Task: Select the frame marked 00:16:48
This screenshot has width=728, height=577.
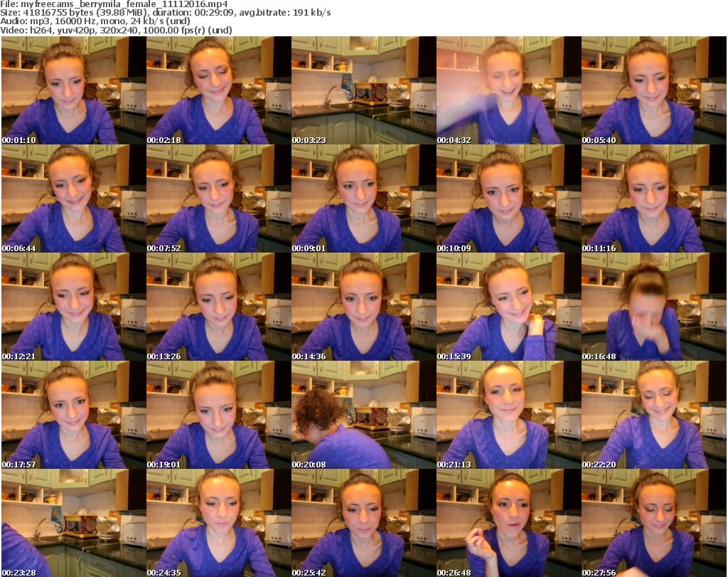Action: [x=653, y=307]
